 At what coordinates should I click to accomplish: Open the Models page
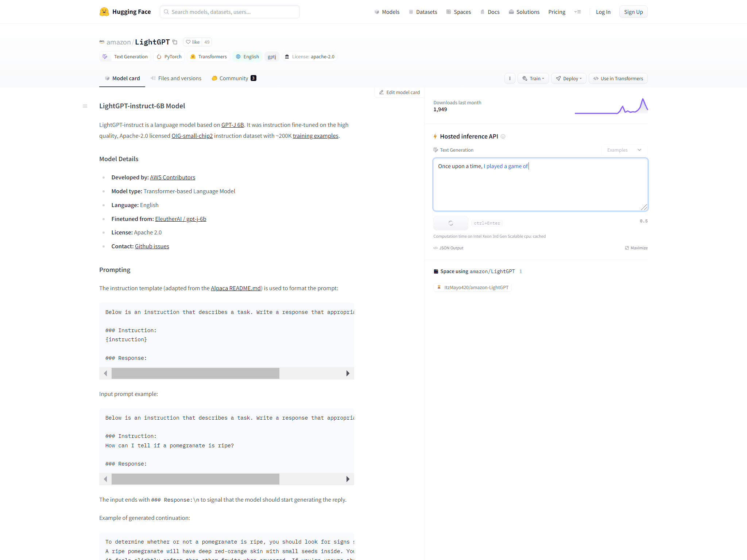(387, 12)
